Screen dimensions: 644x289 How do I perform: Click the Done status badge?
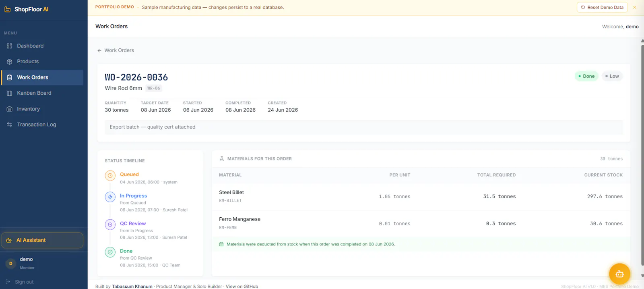coord(586,76)
